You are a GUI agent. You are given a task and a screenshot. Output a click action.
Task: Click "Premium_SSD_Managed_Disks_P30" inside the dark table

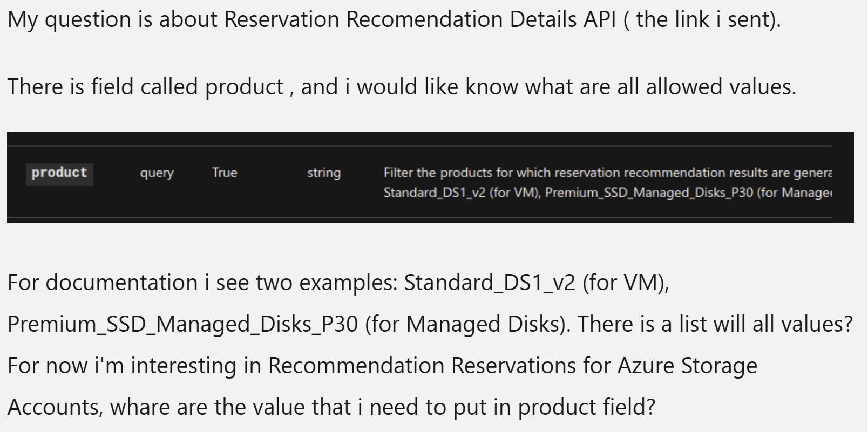(x=649, y=193)
